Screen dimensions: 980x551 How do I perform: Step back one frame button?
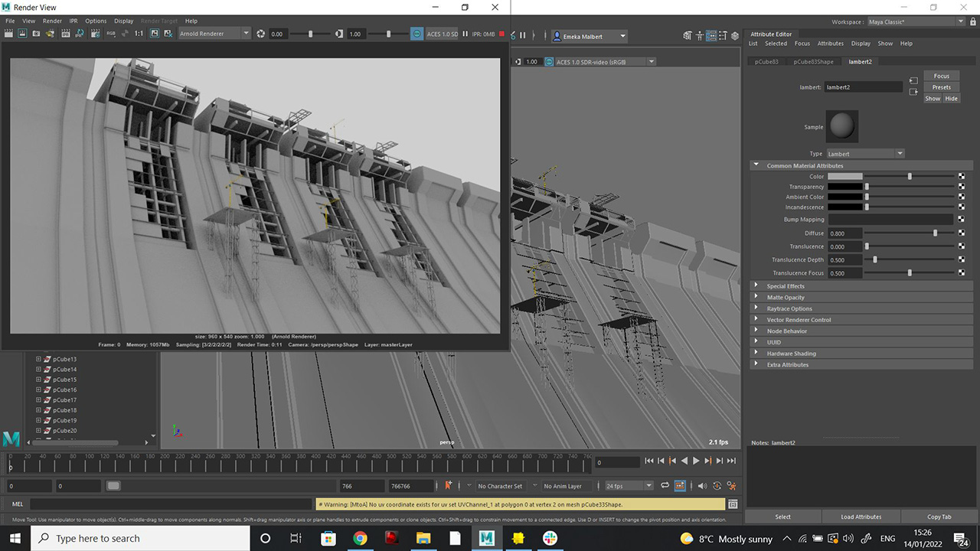661,461
